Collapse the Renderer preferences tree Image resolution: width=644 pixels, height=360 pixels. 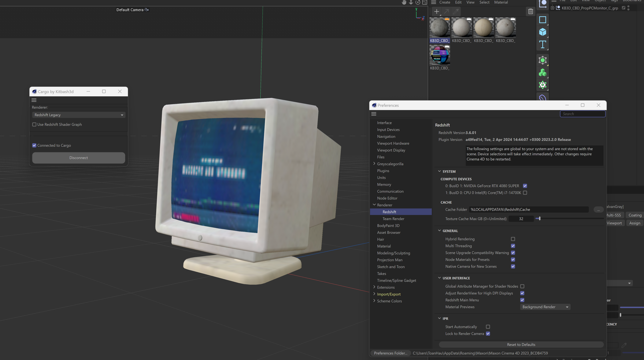[x=374, y=205]
